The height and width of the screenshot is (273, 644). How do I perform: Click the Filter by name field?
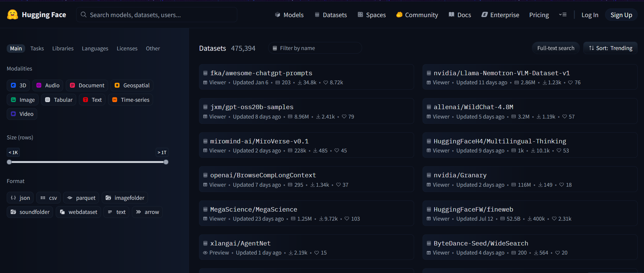pos(315,48)
